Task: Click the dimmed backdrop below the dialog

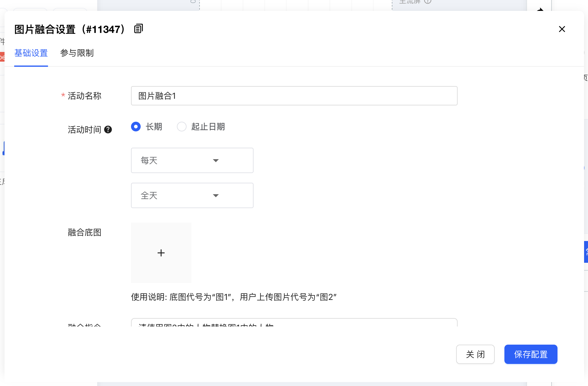Action: pos(302,384)
